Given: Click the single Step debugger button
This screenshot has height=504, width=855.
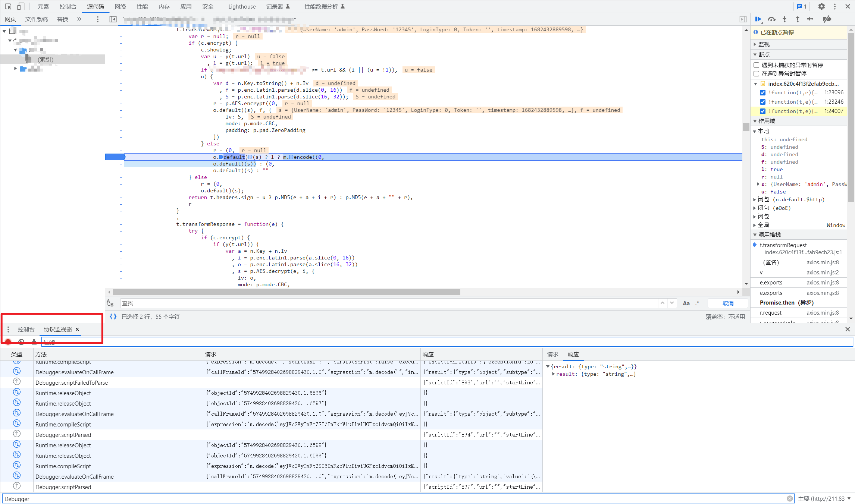Looking at the screenshot, I should (810, 19).
